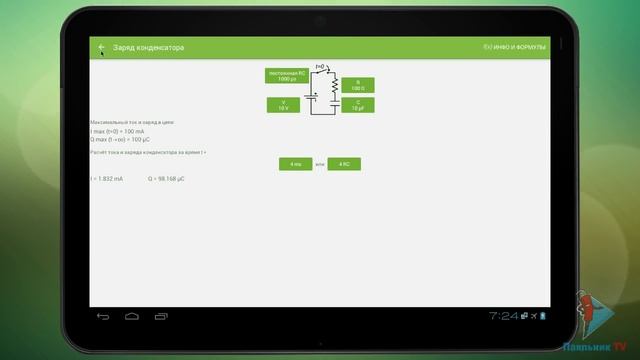Tap the Q max = 100 µC line
The image size is (640, 360).
(x=120, y=140)
